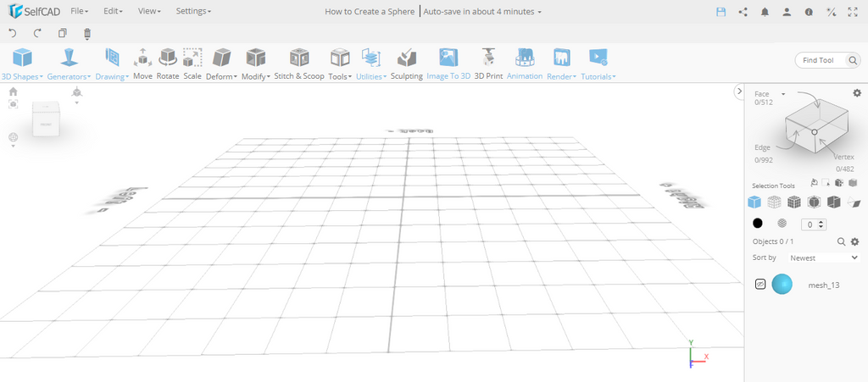Open the user account icon
This screenshot has height=382, width=868.
787,12
